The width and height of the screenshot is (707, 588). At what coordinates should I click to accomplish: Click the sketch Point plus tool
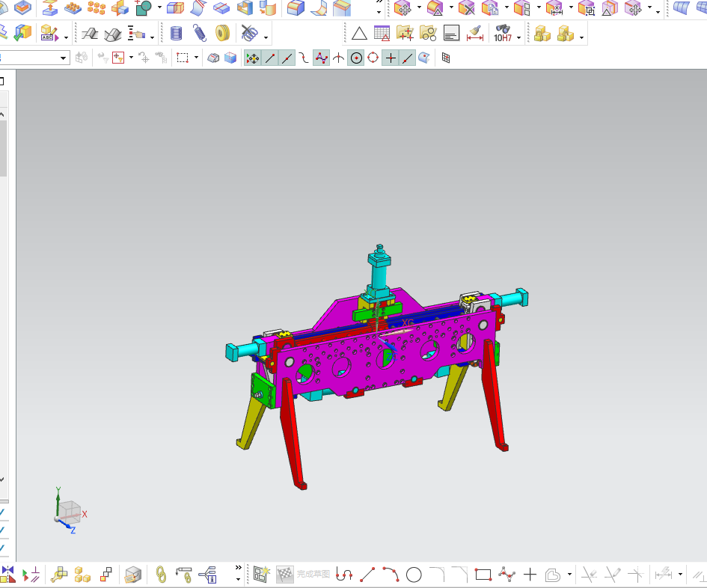[530, 575]
